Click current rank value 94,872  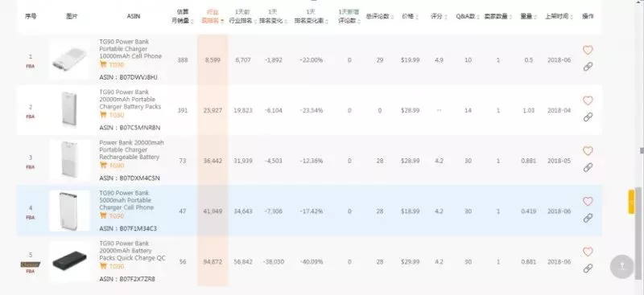coord(213,262)
